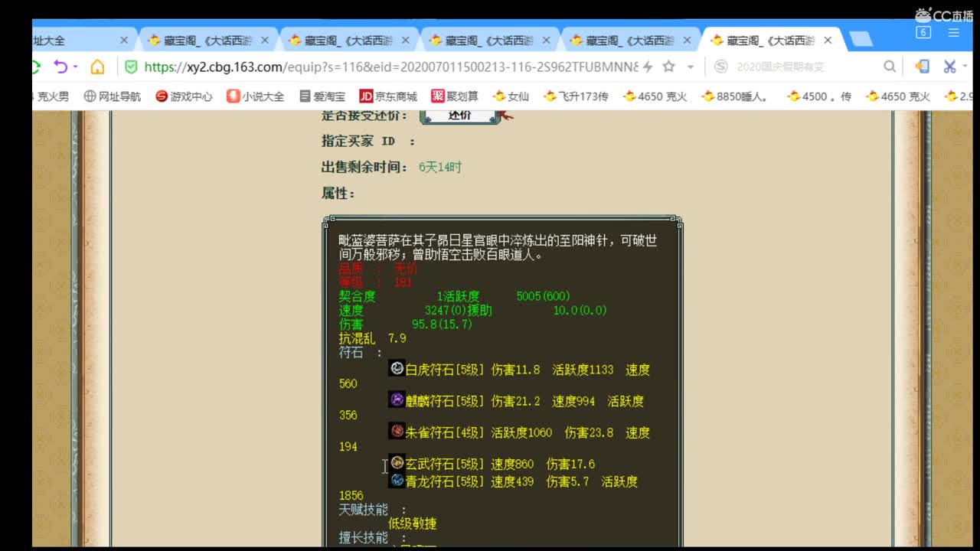Click the green security shield icon
Viewport: 980px width, 551px height.
click(x=131, y=67)
